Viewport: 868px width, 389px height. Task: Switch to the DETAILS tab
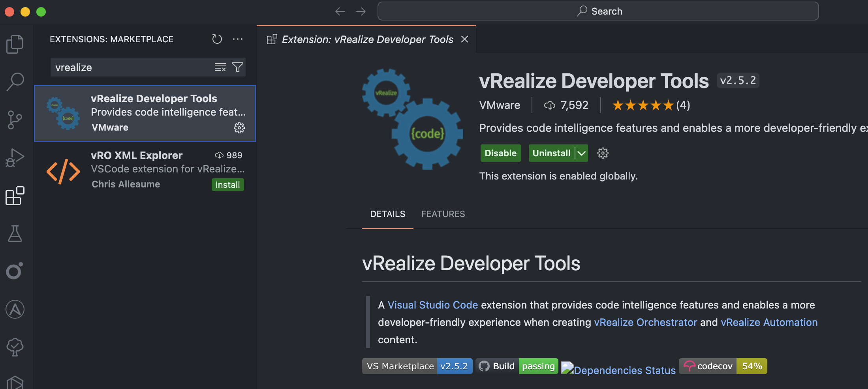(x=387, y=214)
